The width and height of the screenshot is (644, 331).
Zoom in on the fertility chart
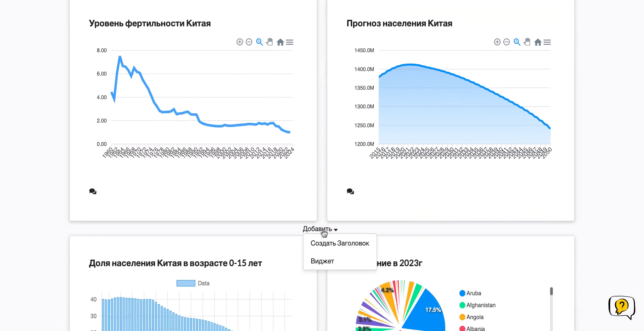point(240,42)
